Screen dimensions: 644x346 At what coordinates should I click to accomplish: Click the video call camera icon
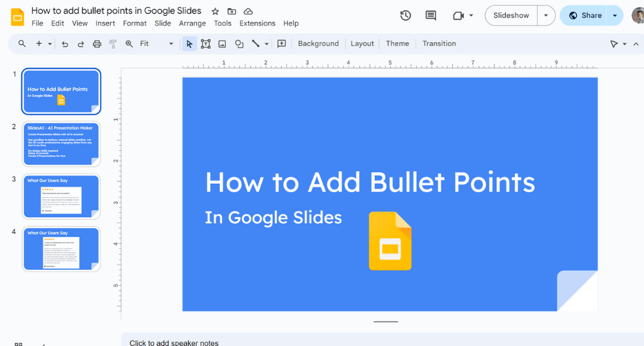point(458,16)
